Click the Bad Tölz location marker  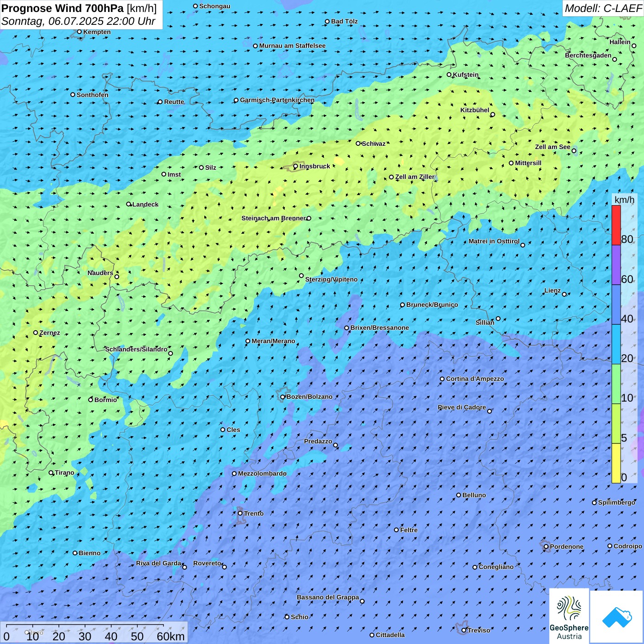tap(327, 21)
